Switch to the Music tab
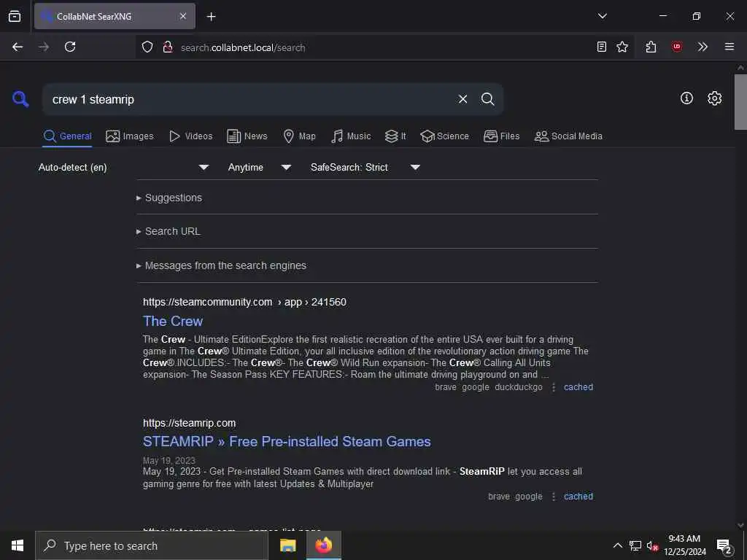This screenshot has height=560, width=747. coord(351,136)
